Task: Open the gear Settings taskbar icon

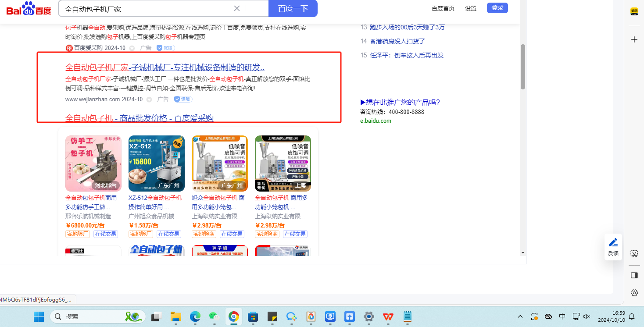Action: [369, 316]
